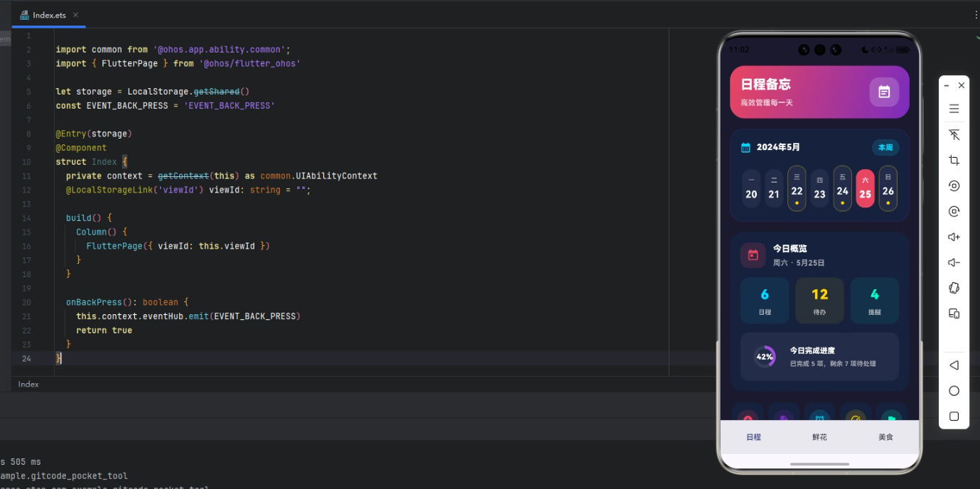Select Monday 20 in the week strip
Viewport: 980px width, 489px height.
coord(751,188)
